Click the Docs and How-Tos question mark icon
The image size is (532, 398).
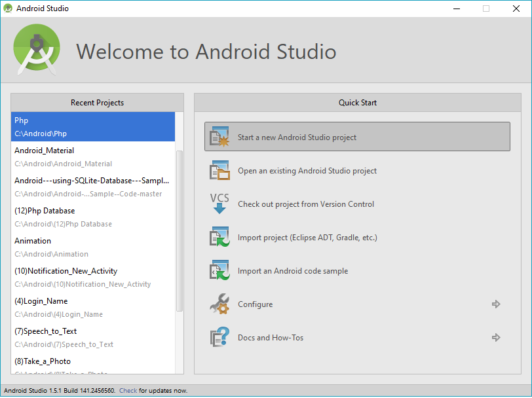click(x=219, y=337)
